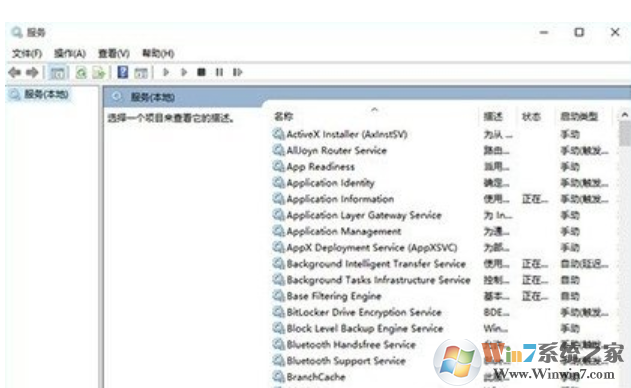Viewport: 631px width, 388px height.
Task: Click the 服务(本地) header icon in right pane
Action: coord(117,97)
